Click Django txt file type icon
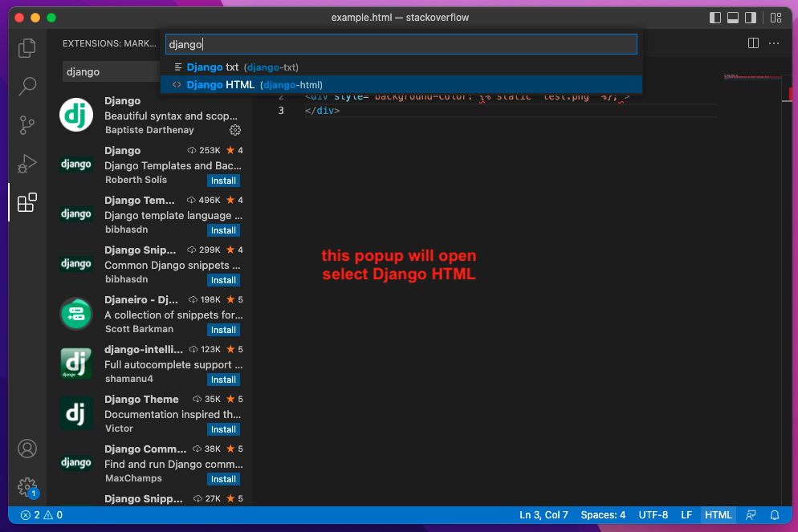The height and width of the screenshot is (532, 798). coord(177,67)
